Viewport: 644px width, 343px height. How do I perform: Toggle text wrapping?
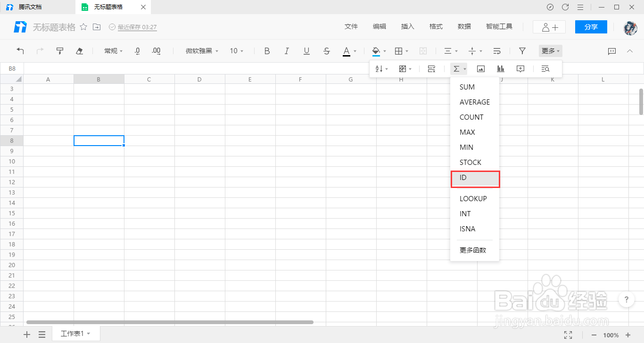coord(497,51)
